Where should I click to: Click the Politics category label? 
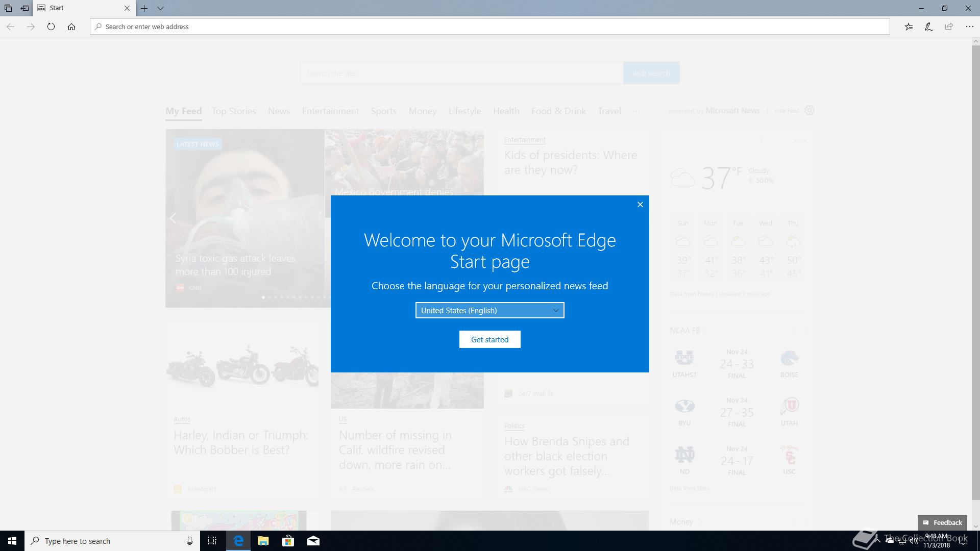coord(514,425)
